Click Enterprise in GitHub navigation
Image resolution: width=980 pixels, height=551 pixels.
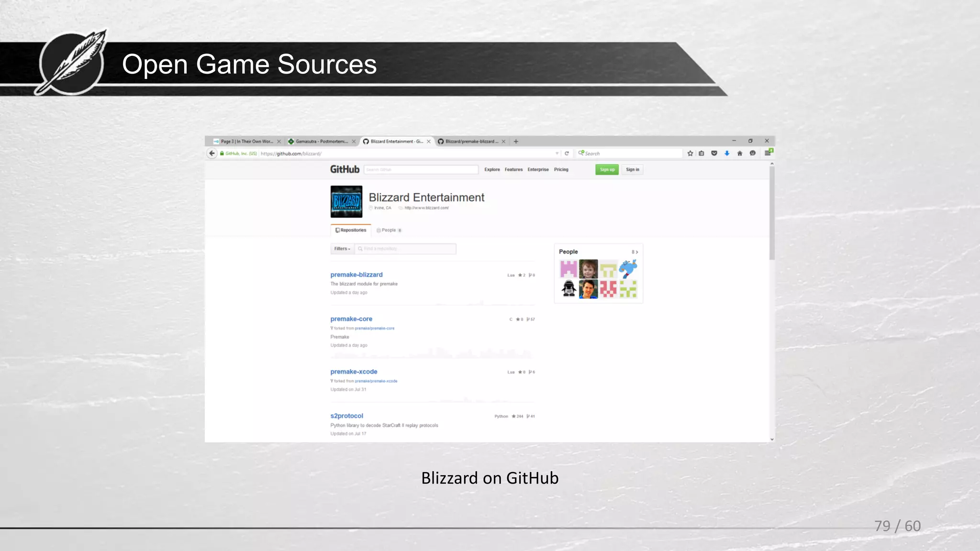(x=538, y=169)
